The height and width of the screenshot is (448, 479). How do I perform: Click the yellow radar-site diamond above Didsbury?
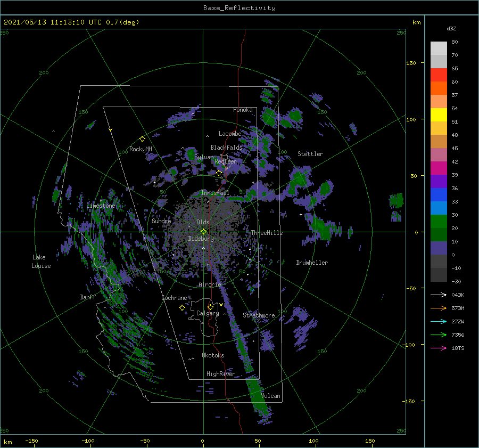(203, 232)
